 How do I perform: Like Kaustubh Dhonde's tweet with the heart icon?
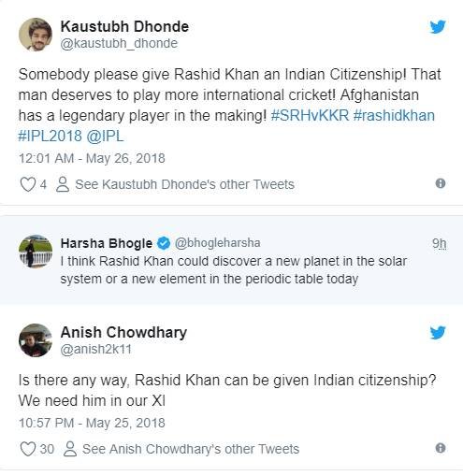tap(28, 184)
